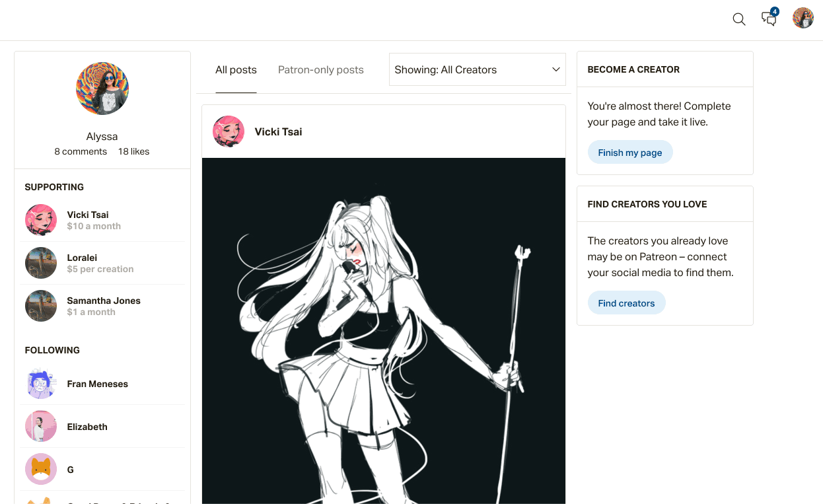
Task: Open Samantha Jones creator link
Action: (x=104, y=301)
